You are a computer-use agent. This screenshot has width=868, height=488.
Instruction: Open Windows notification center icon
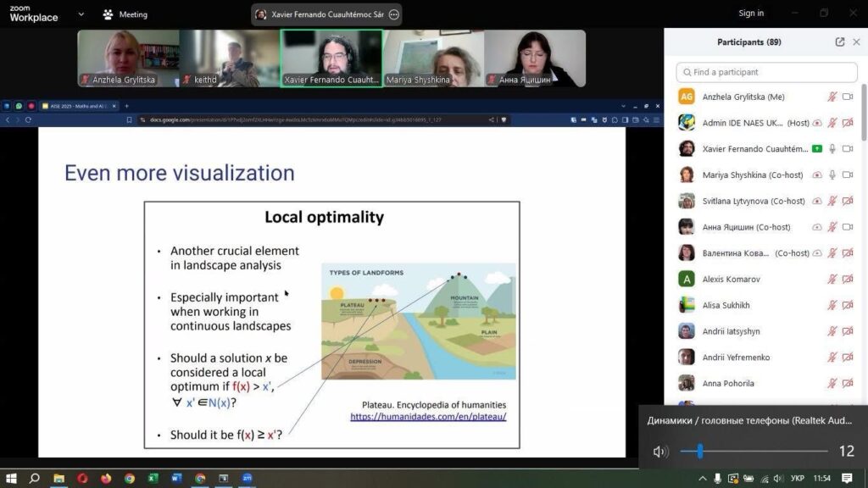coord(852,479)
